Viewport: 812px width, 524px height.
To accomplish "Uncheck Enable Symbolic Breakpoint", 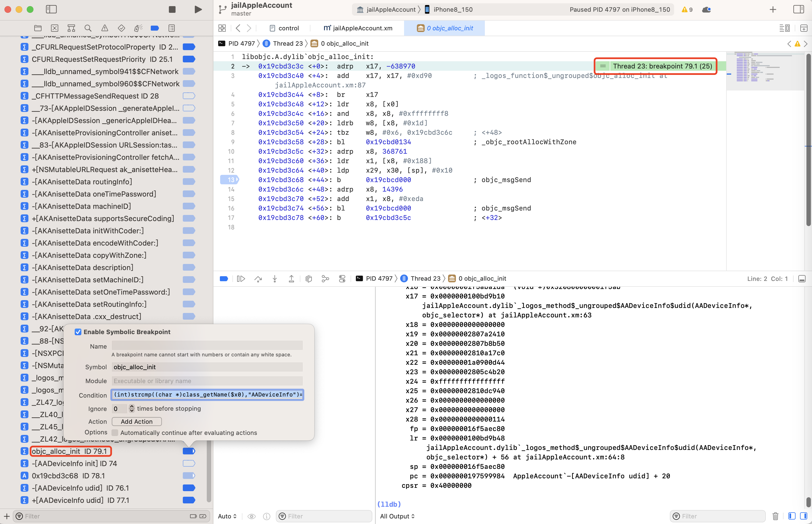I will (78, 332).
